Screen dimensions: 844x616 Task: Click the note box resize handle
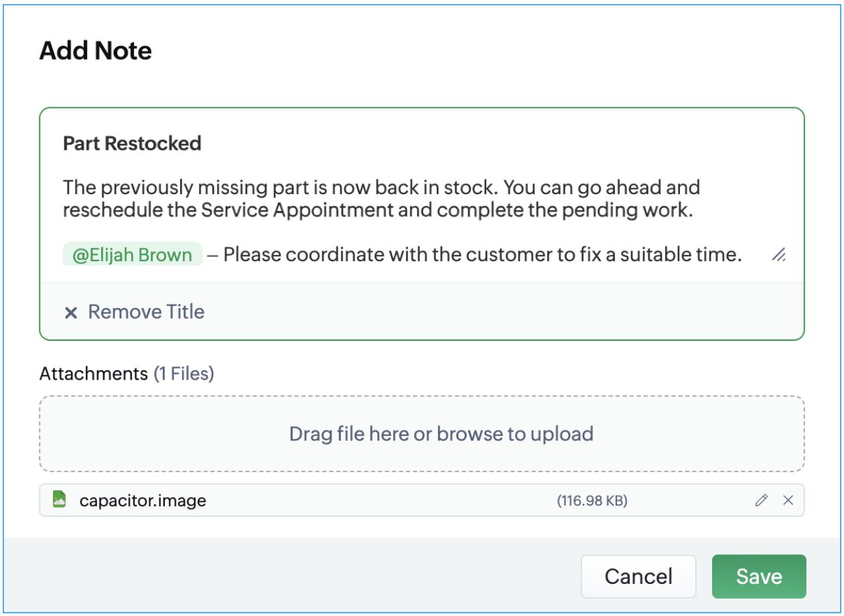click(x=778, y=254)
